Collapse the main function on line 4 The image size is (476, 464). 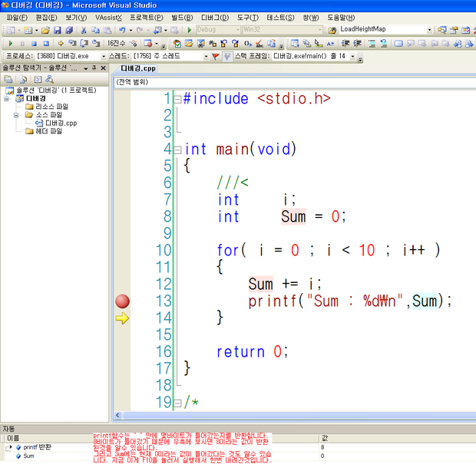click(177, 150)
